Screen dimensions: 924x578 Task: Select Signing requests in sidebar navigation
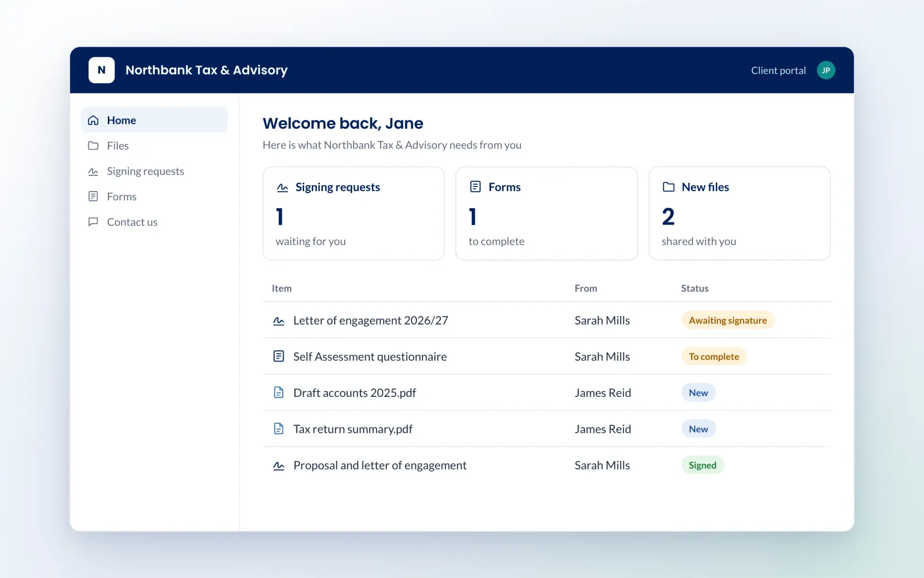154,171
